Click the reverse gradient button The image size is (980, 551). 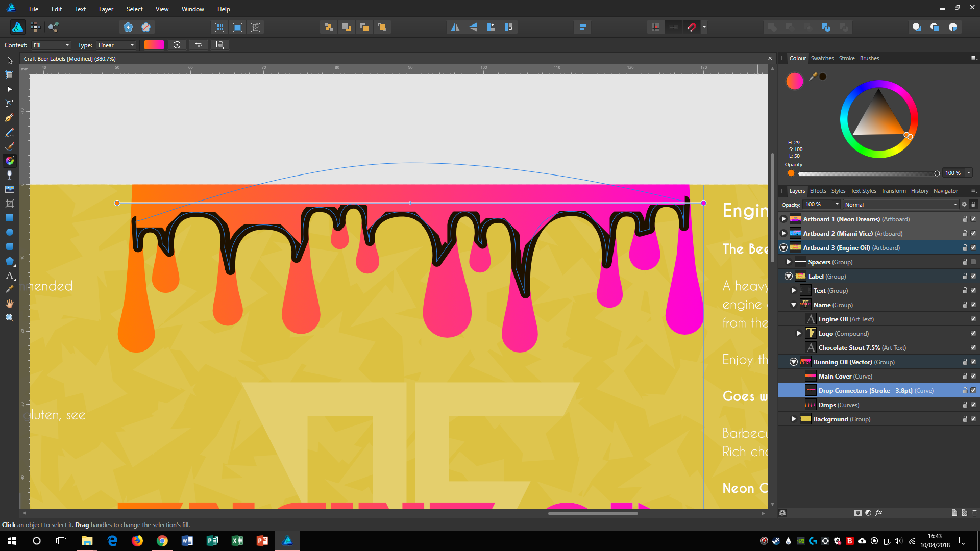[199, 45]
